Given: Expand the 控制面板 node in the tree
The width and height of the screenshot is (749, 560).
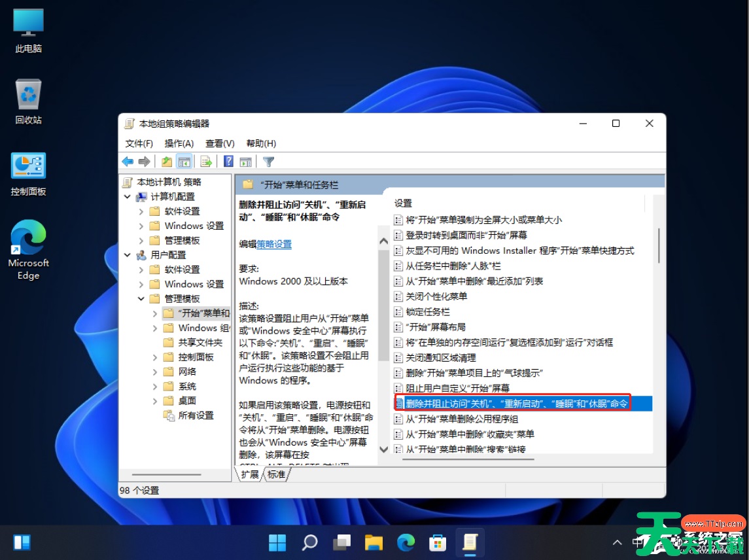Looking at the screenshot, I should 155,357.
